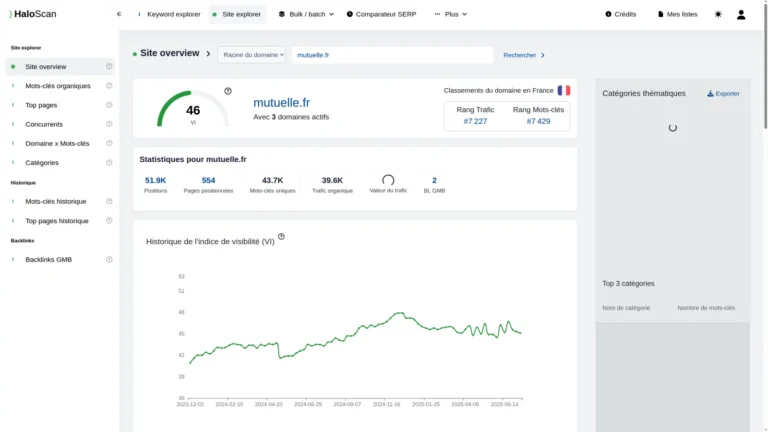Click the VI gauge showing 46

point(193,109)
